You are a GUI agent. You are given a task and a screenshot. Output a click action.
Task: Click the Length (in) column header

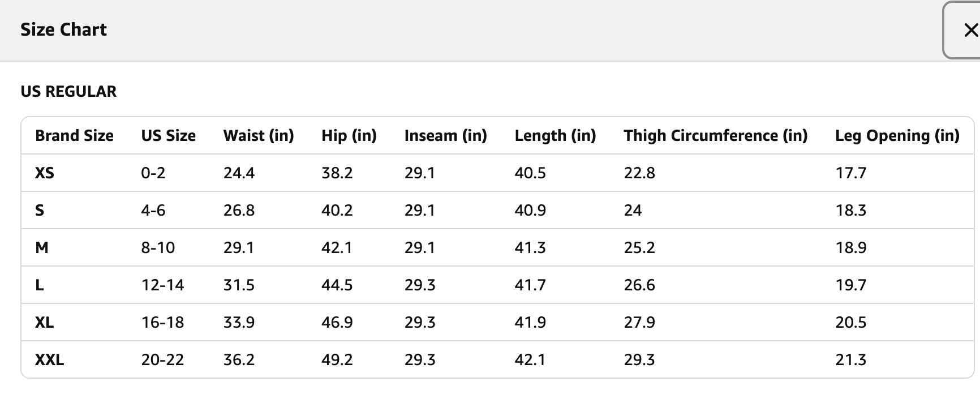tap(555, 136)
